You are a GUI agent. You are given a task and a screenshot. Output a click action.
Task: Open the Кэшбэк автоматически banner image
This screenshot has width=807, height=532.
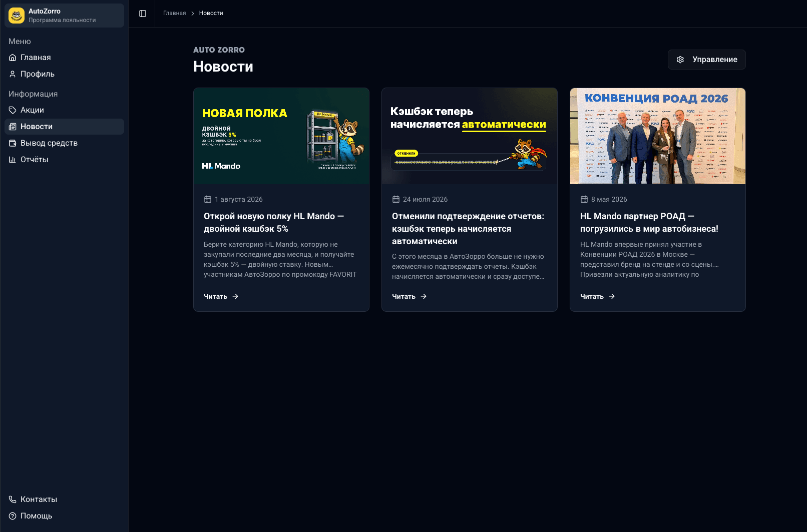point(470,136)
